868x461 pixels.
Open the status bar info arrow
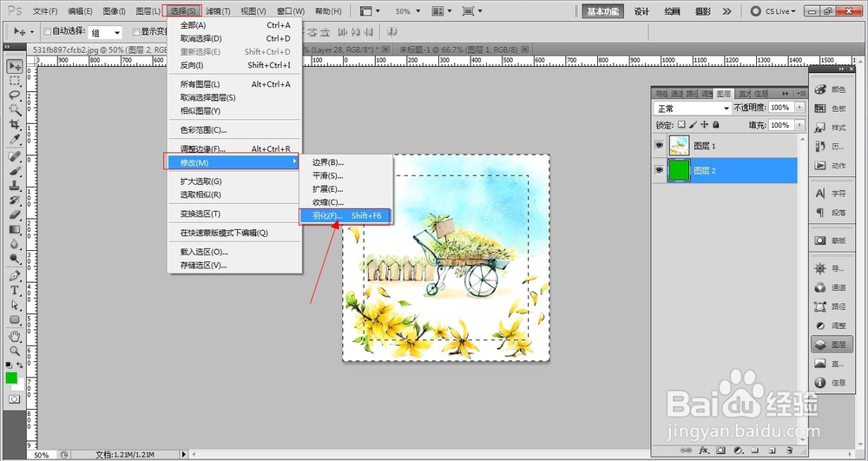click(184, 454)
